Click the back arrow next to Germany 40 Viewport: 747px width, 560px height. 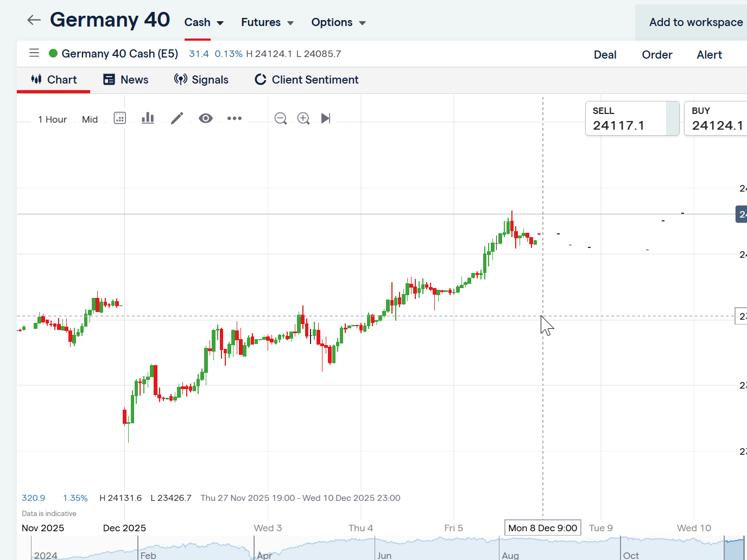click(x=34, y=21)
